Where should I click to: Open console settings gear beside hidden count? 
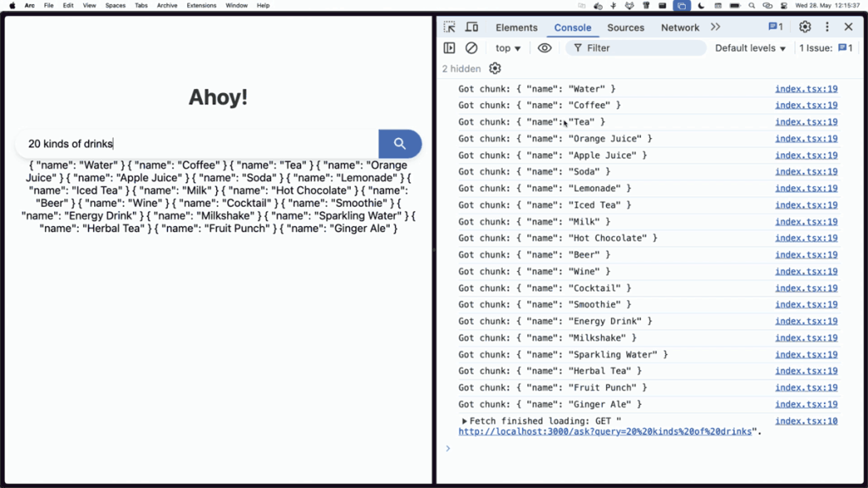coord(495,69)
